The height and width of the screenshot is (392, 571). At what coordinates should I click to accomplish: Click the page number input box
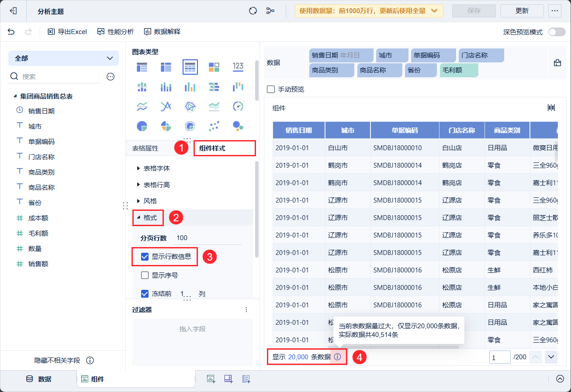[x=500, y=357]
